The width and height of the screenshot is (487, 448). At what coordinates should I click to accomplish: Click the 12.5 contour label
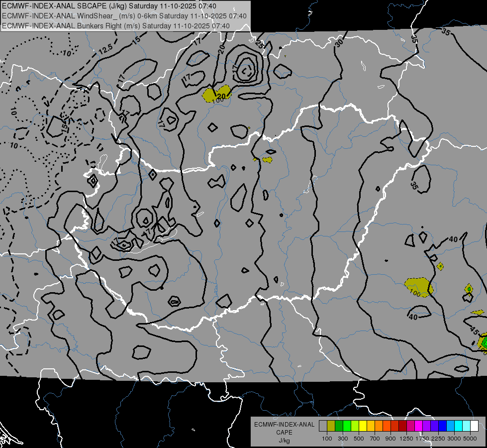point(105,49)
